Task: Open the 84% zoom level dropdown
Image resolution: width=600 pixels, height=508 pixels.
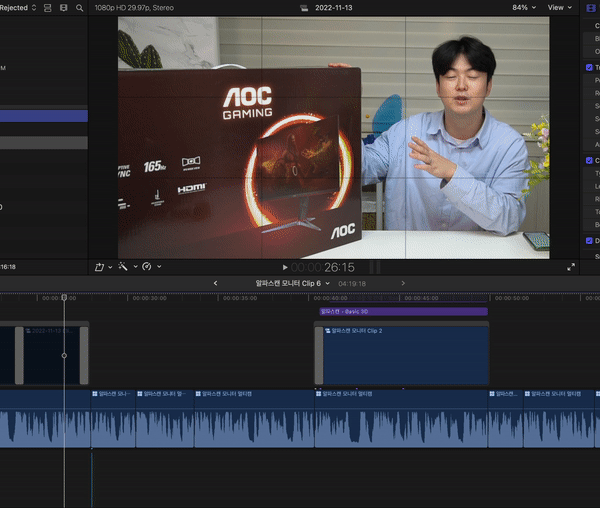Action: point(524,8)
